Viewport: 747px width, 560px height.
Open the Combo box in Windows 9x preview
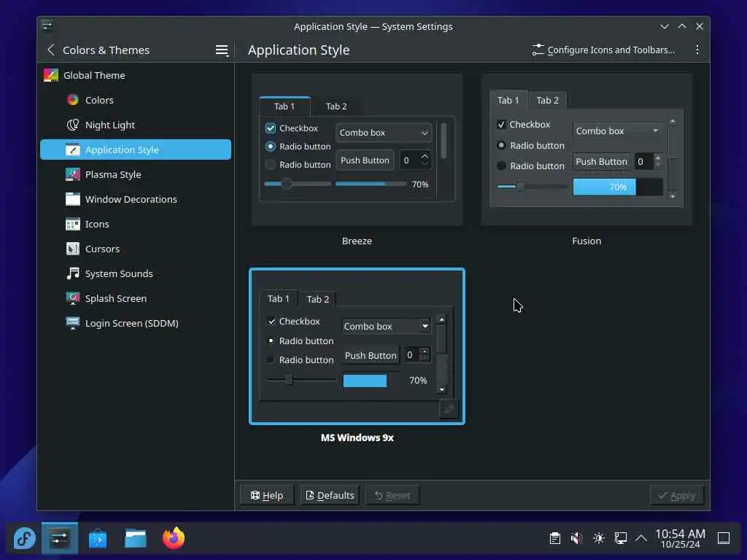386,326
